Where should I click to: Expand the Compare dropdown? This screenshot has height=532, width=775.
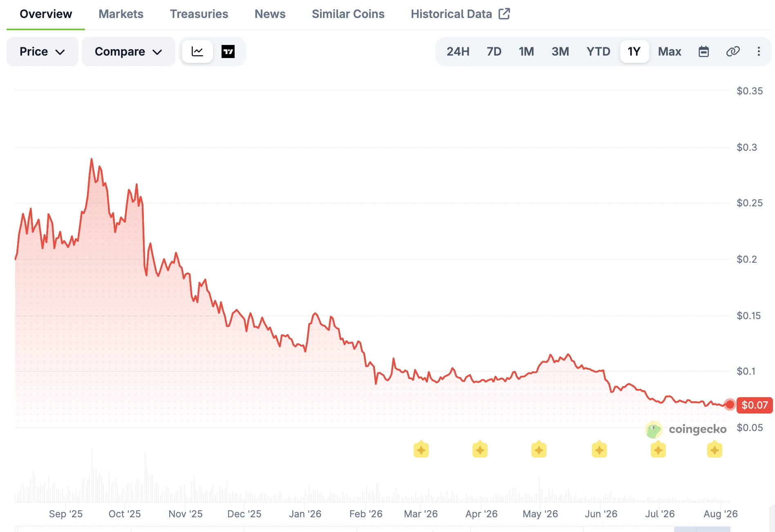click(128, 51)
